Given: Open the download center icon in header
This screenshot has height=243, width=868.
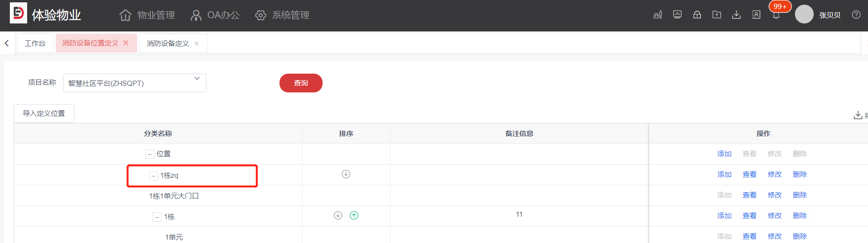Looking at the screenshot, I should (x=736, y=15).
